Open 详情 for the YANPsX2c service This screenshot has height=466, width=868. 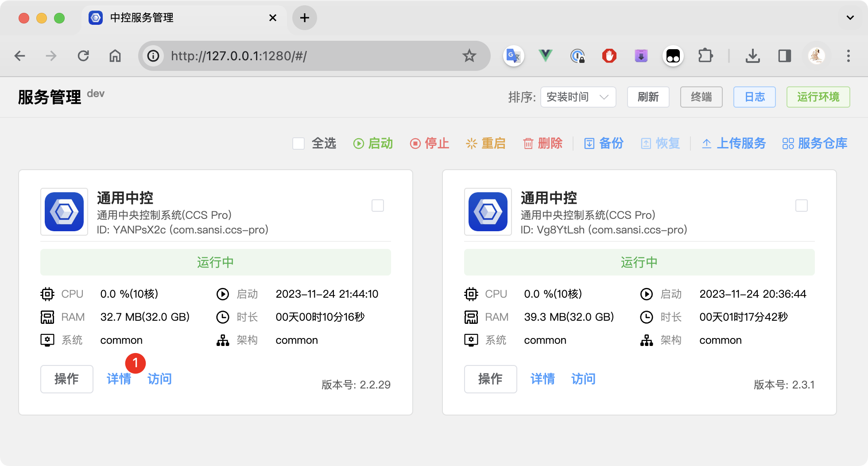pos(119,379)
